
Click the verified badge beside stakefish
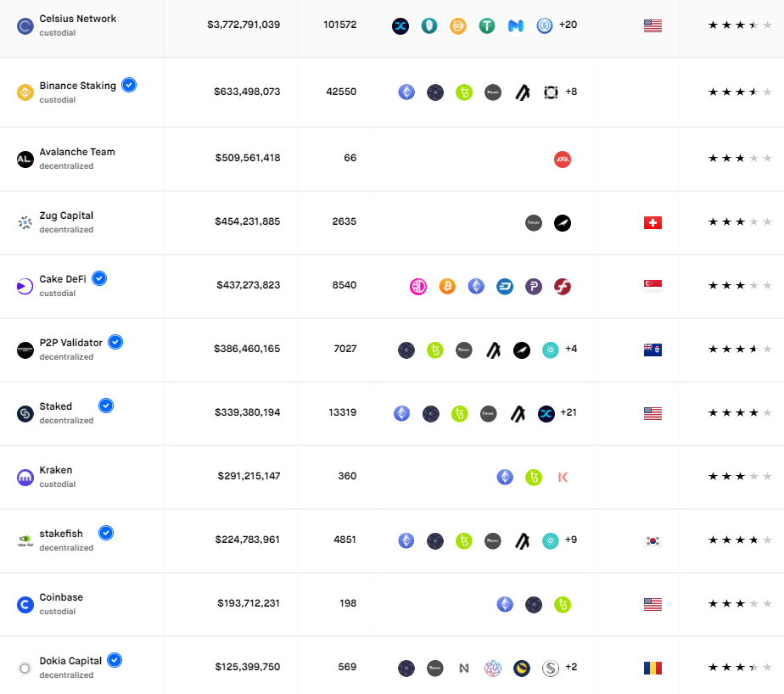coord(106,533)
